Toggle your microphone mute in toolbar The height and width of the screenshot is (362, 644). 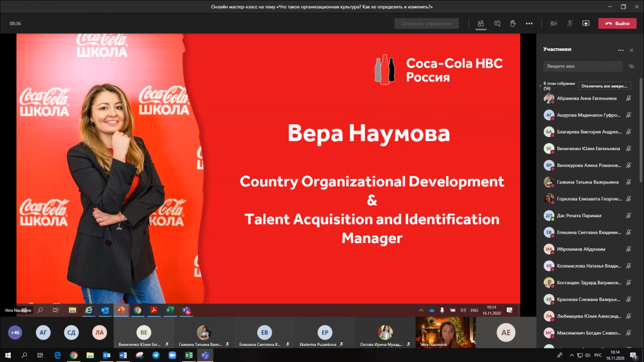click(570, 24)
